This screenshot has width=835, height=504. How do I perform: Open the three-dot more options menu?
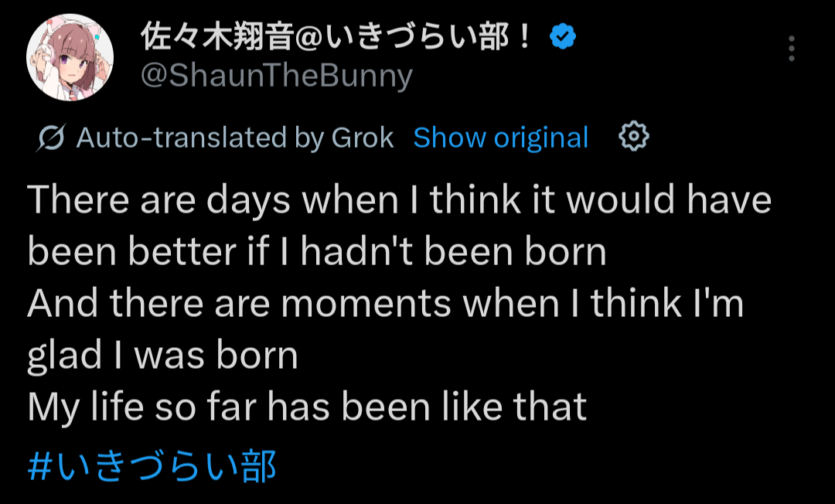(x=792, y=49)
